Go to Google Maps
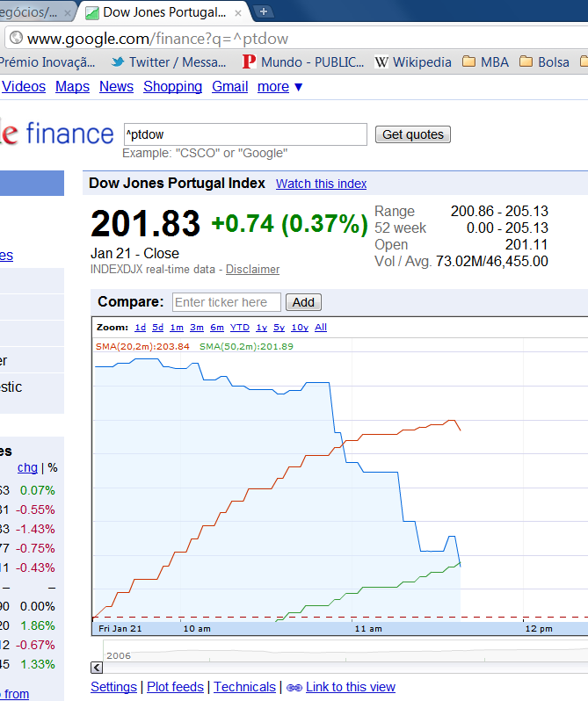The image size is (588, 701). [72, 86]
